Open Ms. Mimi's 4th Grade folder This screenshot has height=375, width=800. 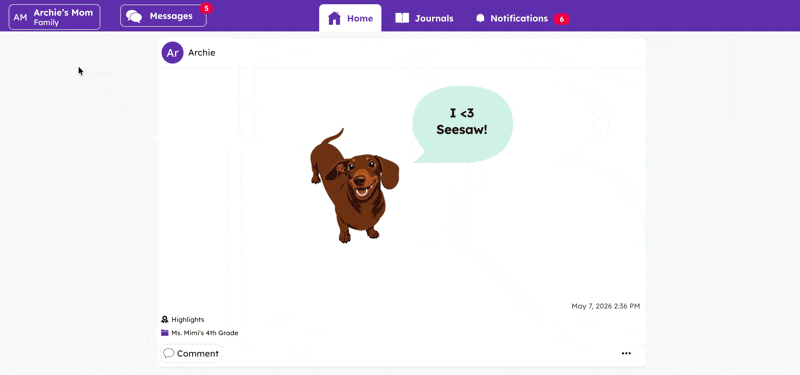[205, 333]
